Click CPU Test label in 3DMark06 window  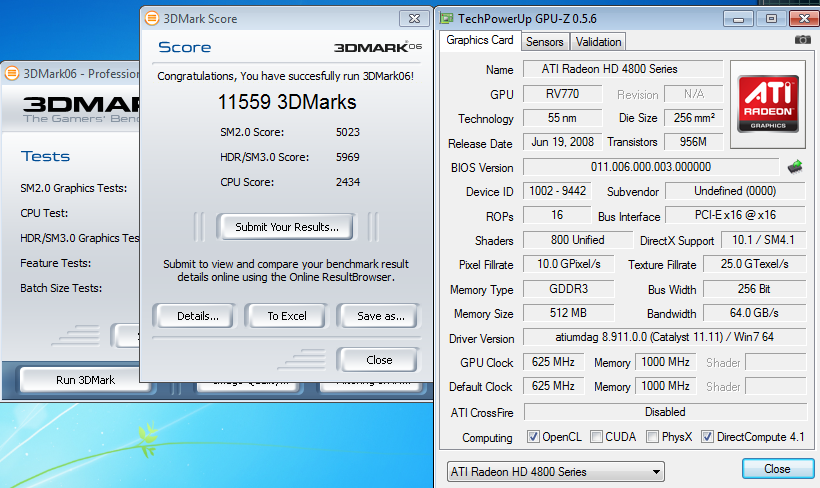point(44,213)
